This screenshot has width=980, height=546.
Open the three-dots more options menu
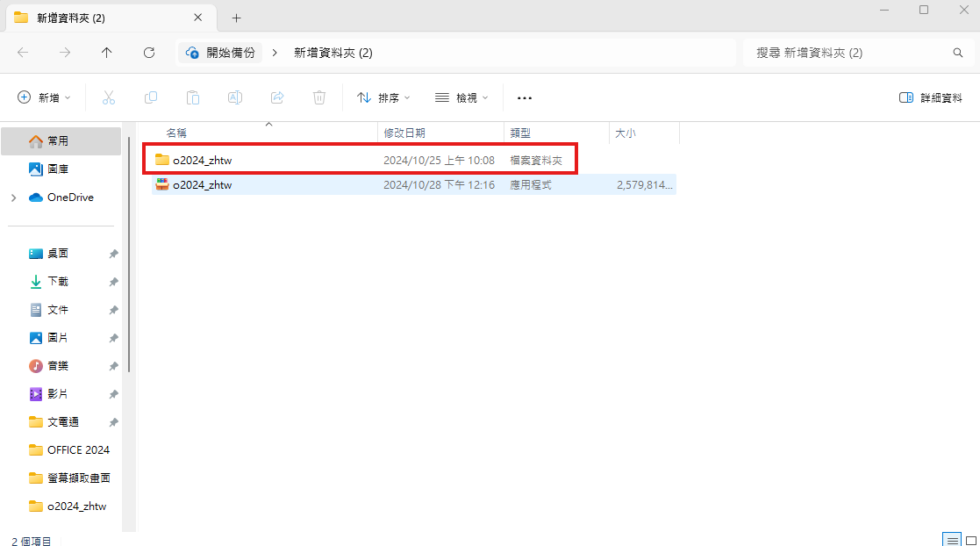pyautogui.click(x=525, y=97)
